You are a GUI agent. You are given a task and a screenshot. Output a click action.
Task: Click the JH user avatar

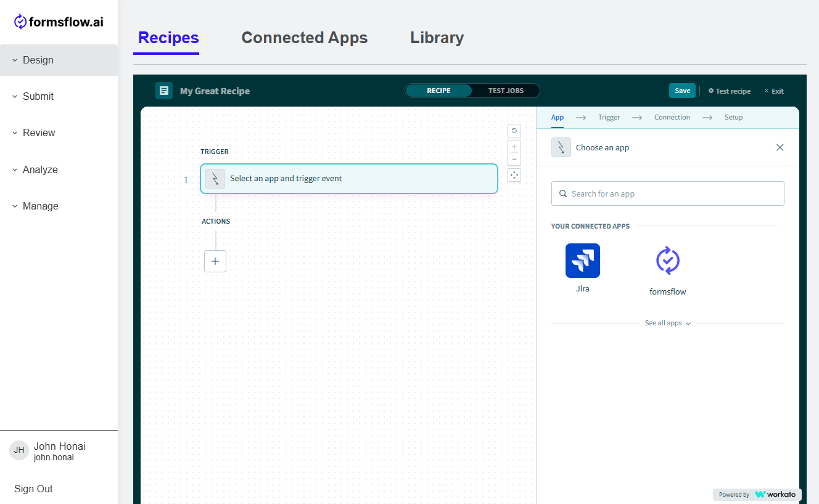pos(19,450)
